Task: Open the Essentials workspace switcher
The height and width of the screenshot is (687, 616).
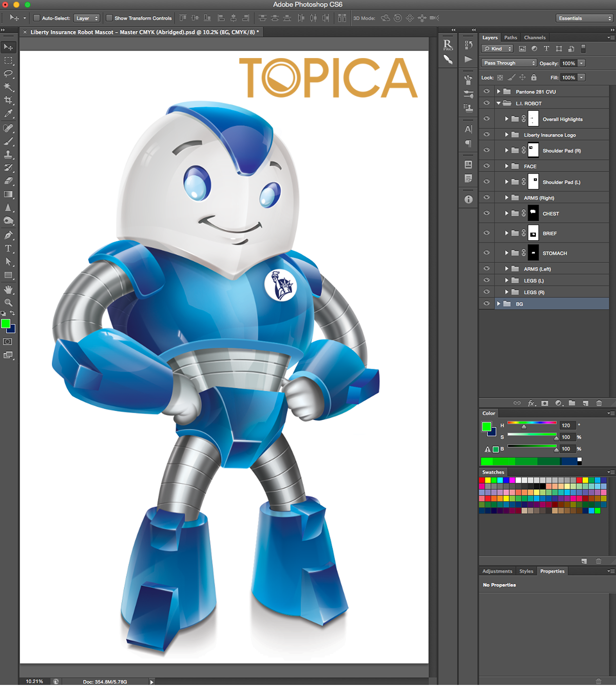Action: coord(584,18)
